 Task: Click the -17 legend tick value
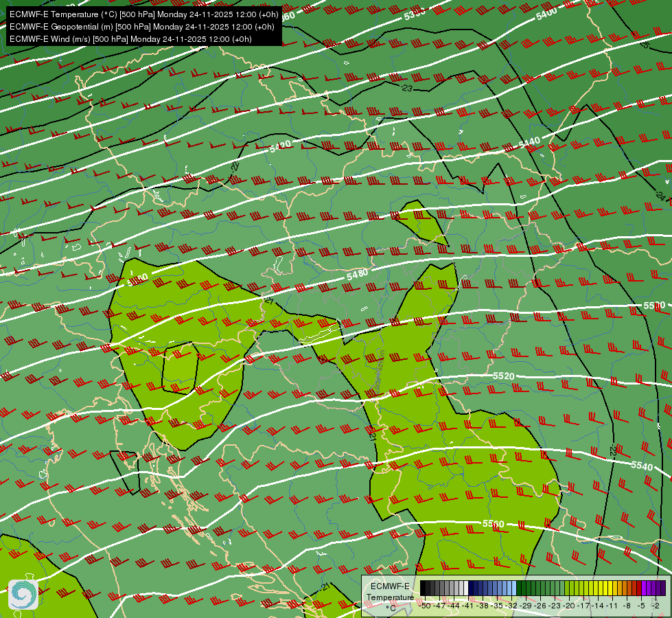(583, 606)
